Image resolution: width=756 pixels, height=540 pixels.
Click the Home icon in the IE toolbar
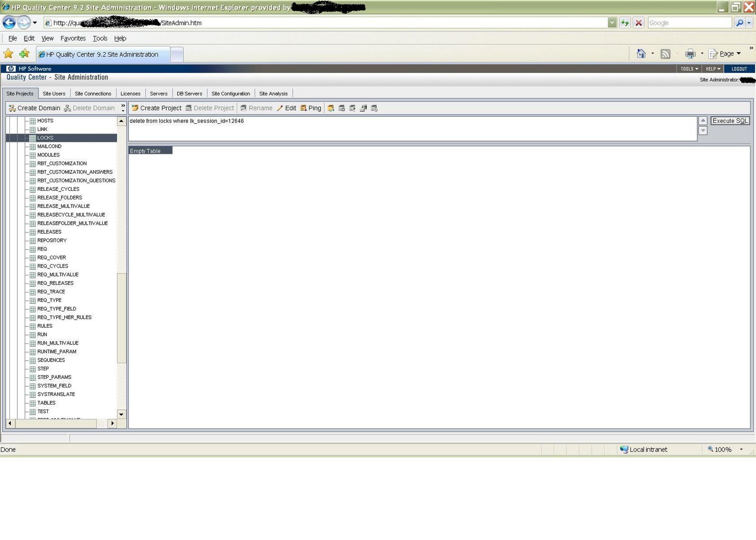click(641, 54)
